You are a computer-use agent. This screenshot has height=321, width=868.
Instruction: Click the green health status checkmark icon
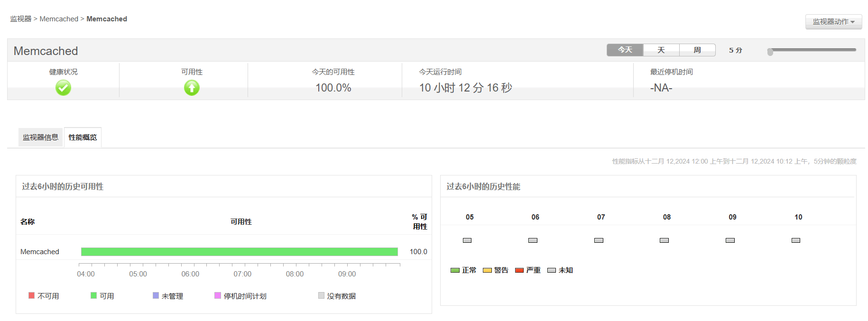tap(63, 88)
